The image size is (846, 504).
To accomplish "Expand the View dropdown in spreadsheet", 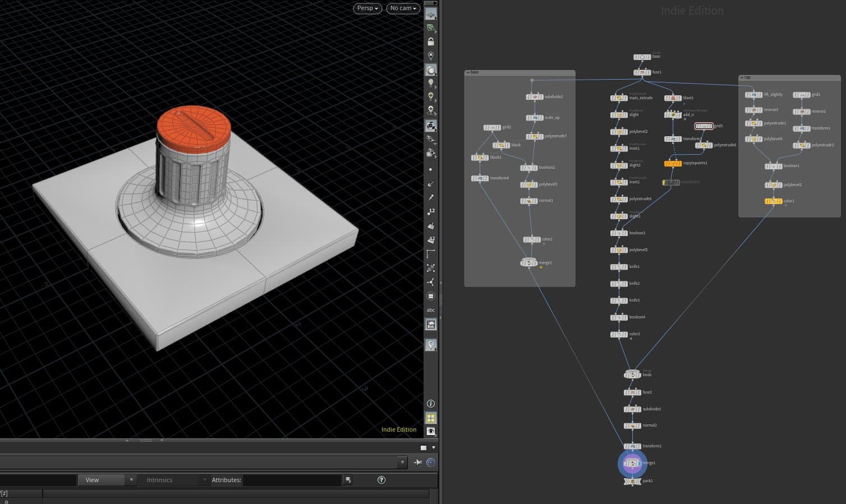I will 107,480.
